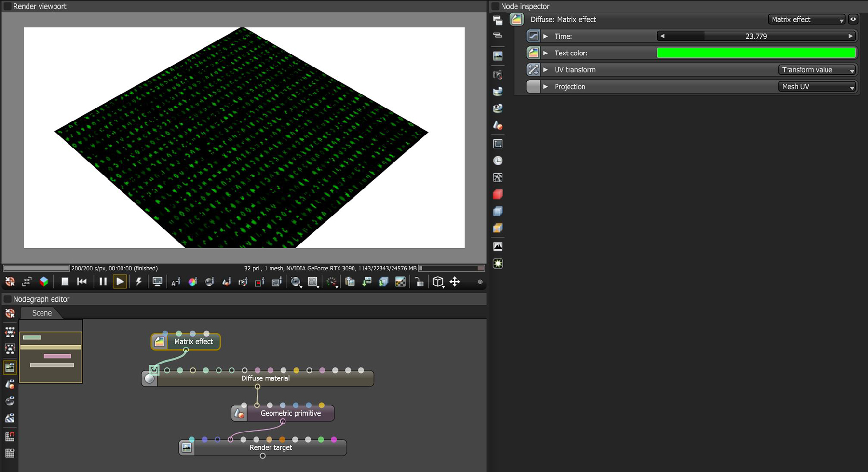Select the auto focus picker (AF)
Image resolution: width=868 pixels, height=472 pixels.
(x=176, y=282)
